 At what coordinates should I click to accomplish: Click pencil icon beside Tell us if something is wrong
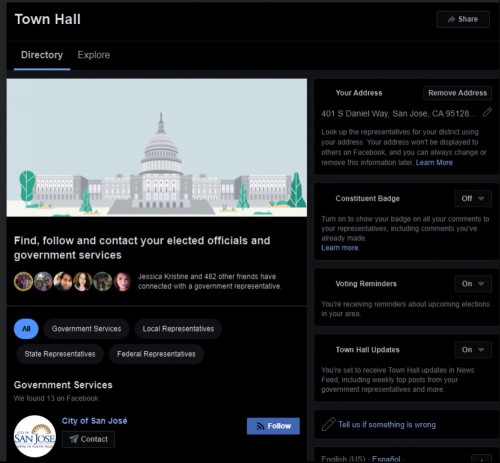[x=328, y=424]
